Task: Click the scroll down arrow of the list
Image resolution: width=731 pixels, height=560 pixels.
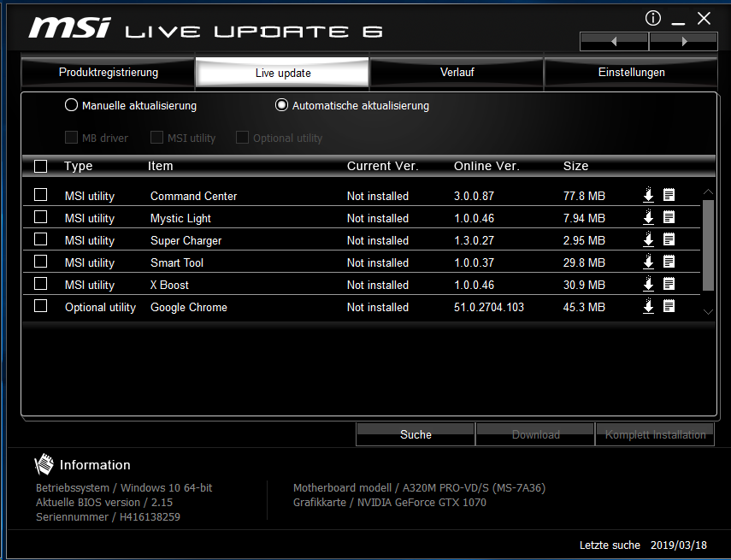Action: point(708,311)
